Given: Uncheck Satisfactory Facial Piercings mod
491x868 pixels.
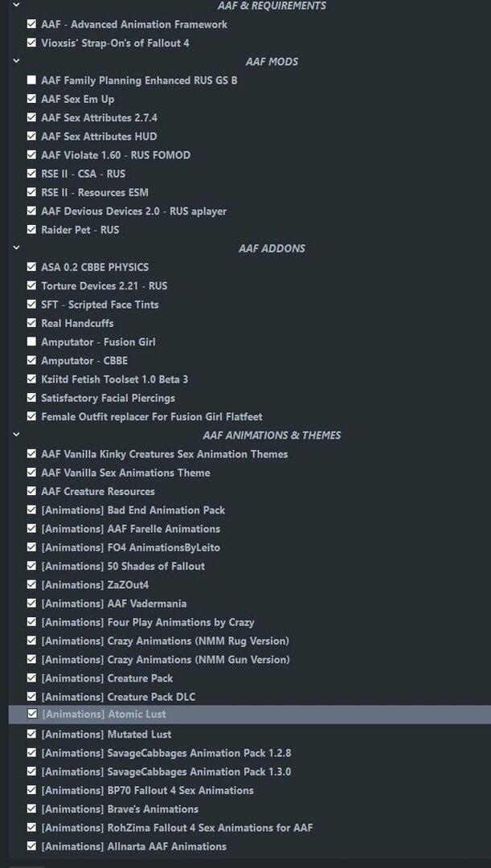Looking at the screenshot, I should [x=31, y=398].
